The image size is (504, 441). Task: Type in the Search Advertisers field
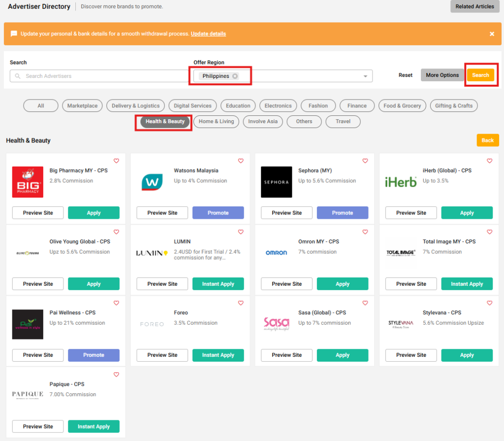pos(98,76)
